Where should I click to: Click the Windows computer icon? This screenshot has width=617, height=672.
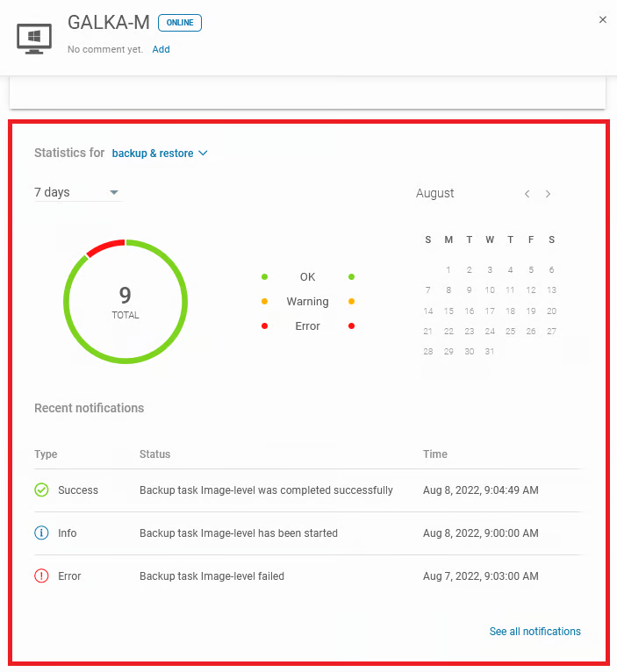pos(34,38)
